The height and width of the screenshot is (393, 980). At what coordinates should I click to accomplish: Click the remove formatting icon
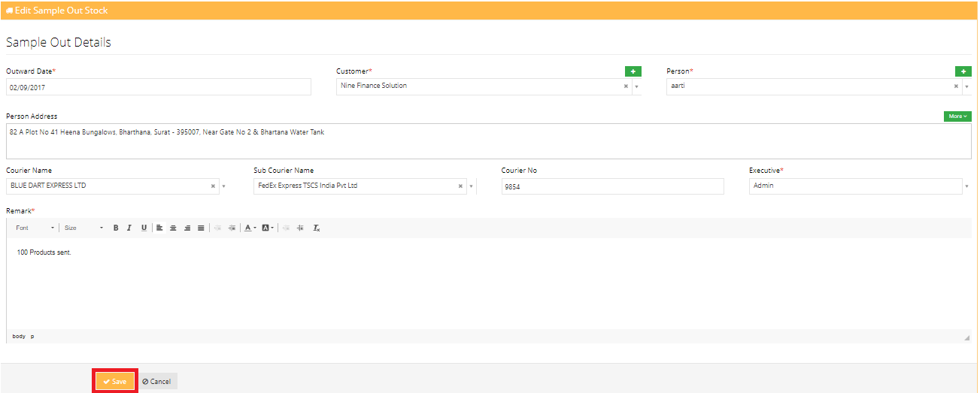(317, 228)
